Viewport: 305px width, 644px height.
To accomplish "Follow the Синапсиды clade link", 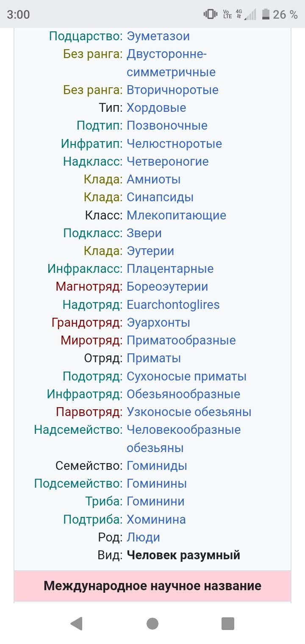I will click(160, 197).
